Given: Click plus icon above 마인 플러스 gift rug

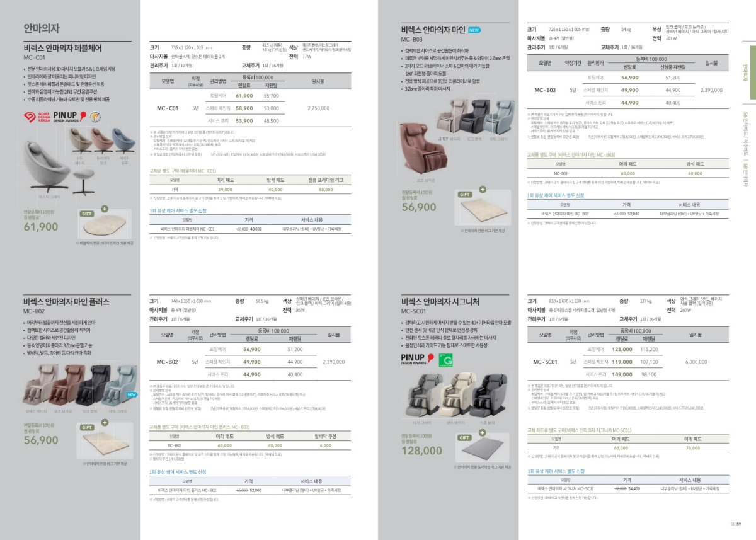Looking at the screenshot, I should pos(105,421).
